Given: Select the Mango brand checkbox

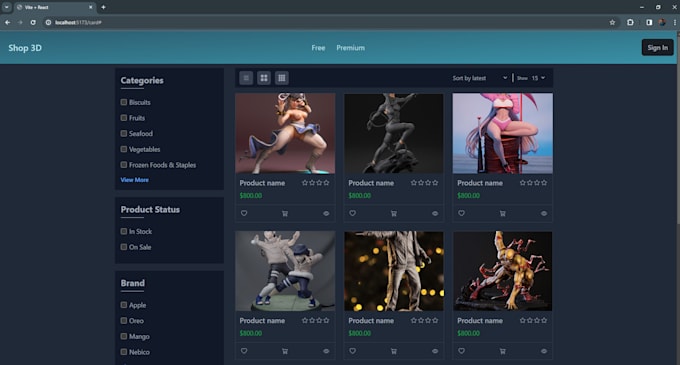Looking at the screenshot, I should 124,336.
